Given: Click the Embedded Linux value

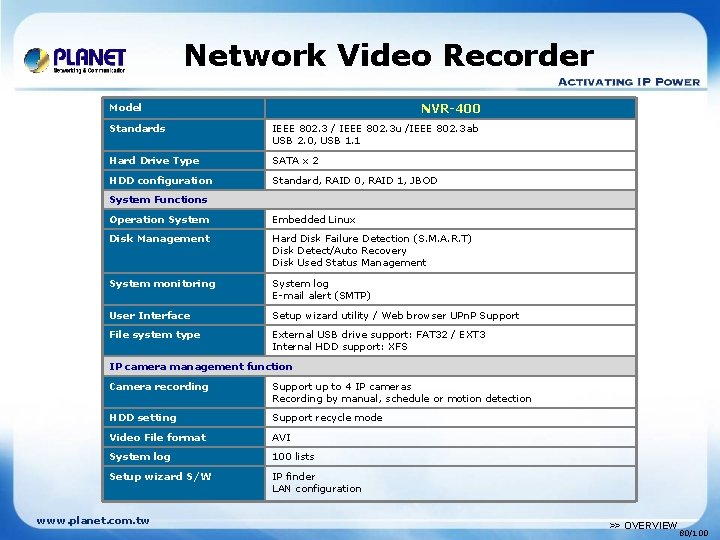Looking at the screenshot, I should (314, 219).
